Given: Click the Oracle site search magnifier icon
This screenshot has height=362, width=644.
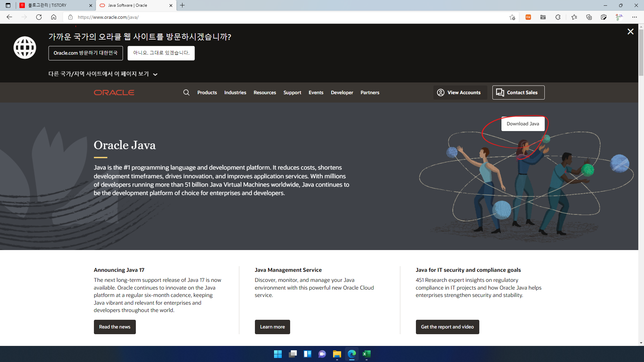Looking at the screenshot, I should pos(186,93).
